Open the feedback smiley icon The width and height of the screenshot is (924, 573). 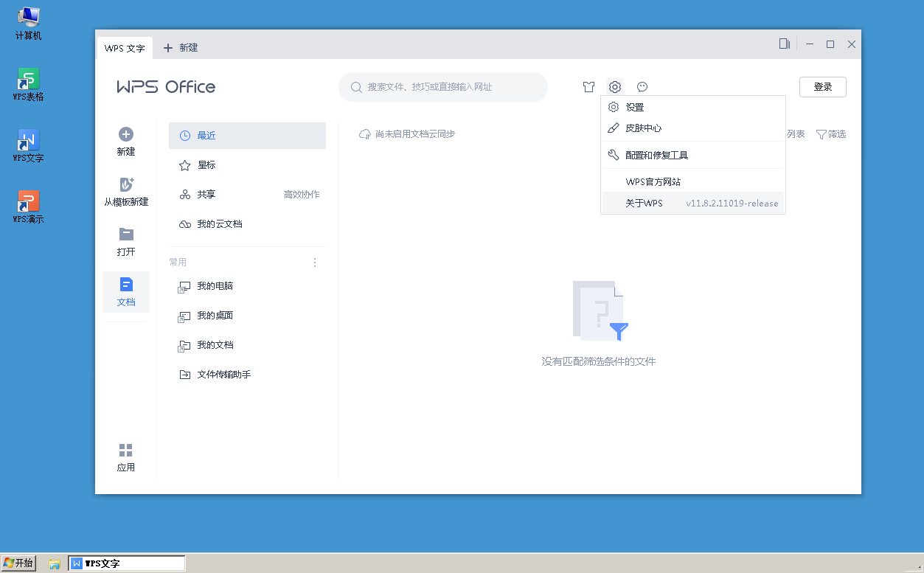pos(642,87)
